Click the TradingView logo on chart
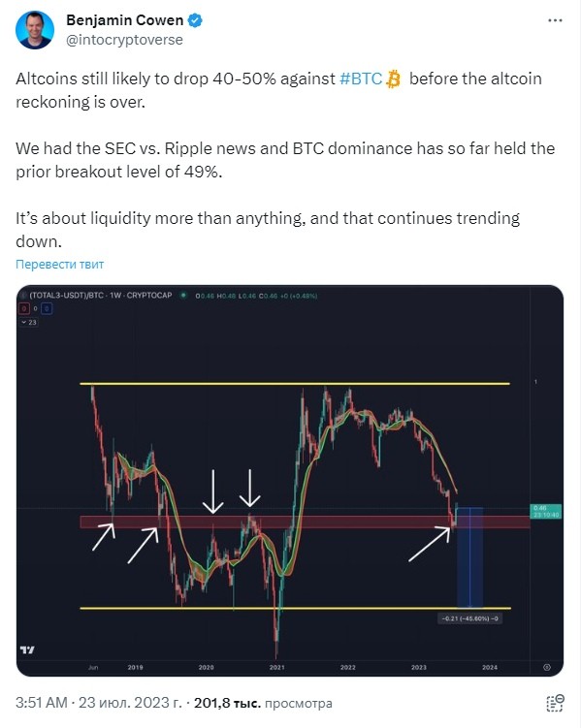Viewport: 581px width, 728px height. click(27, 649)
